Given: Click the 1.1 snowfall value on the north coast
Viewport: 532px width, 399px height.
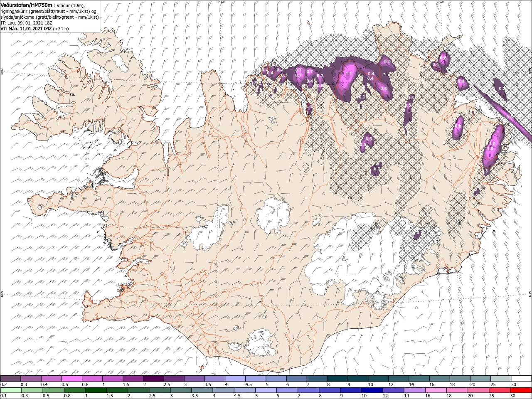Looking at the screenshot, I should (x=349, y=74).
